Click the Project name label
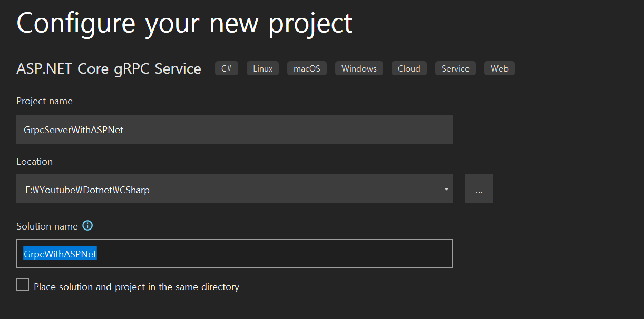Screen dimensions: 644x319 [45, 101]
